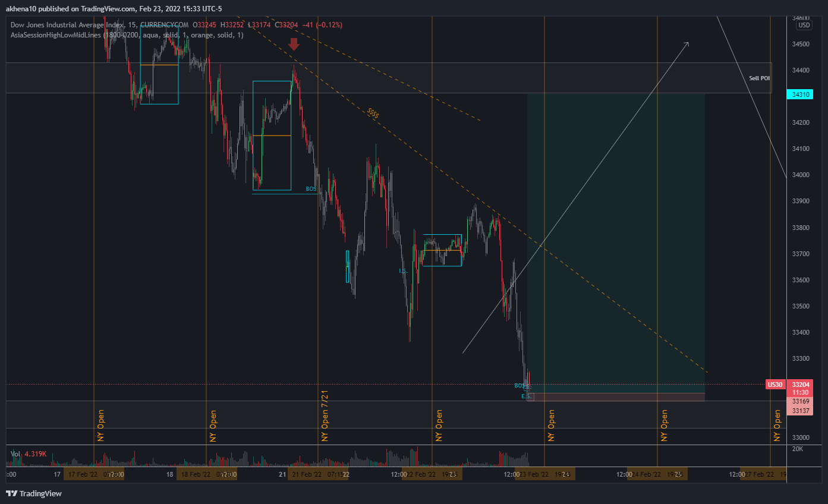Click the 23 Feb '22 highlighted date label
The width and height of the screenshot is (828, 504).
click(544, 474)
